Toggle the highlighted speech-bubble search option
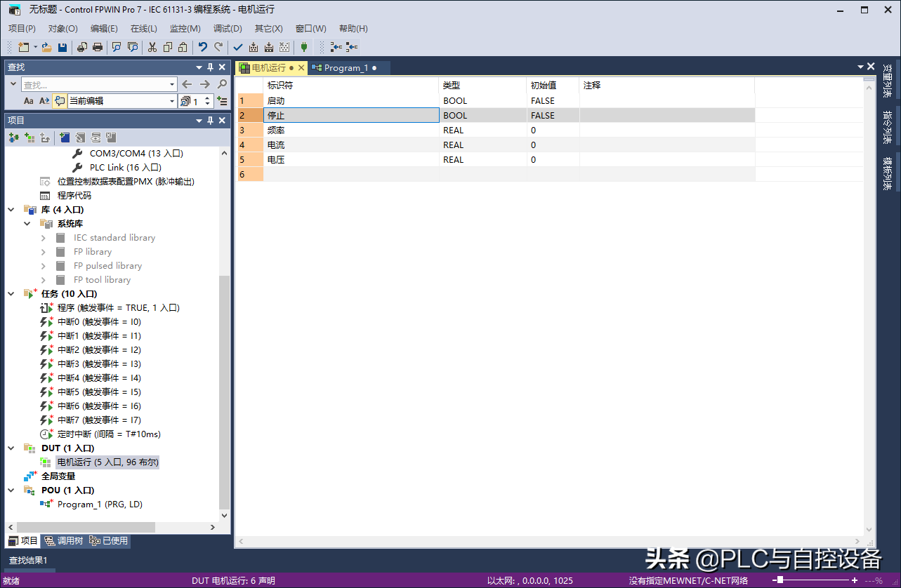Viewport: 901px width, 588px height. 60,101
